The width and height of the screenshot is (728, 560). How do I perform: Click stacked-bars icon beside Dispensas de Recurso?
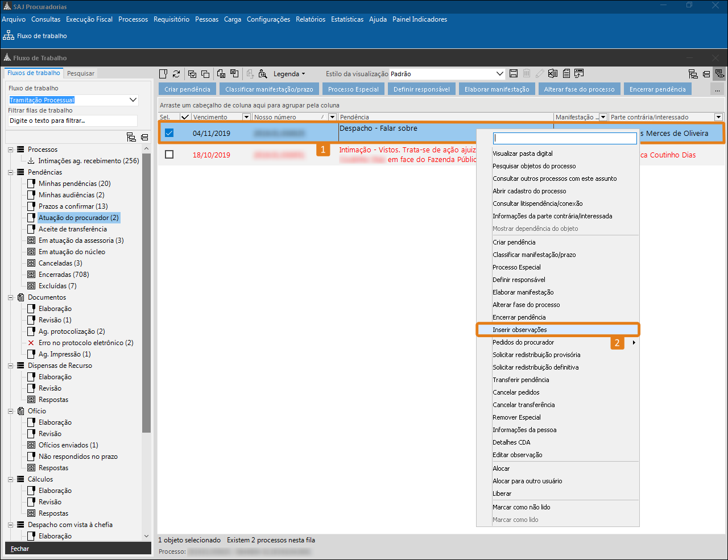click(x=20, y=366)
